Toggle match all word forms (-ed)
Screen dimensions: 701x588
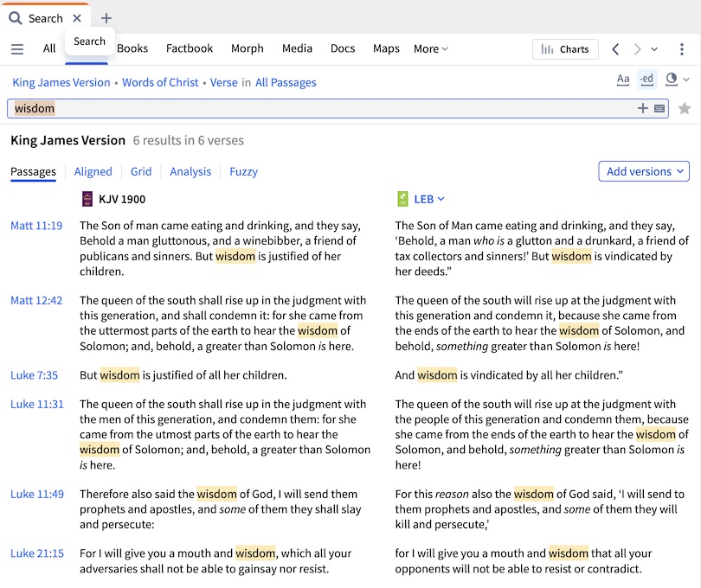pyautogui.click(x=646, y=80)
